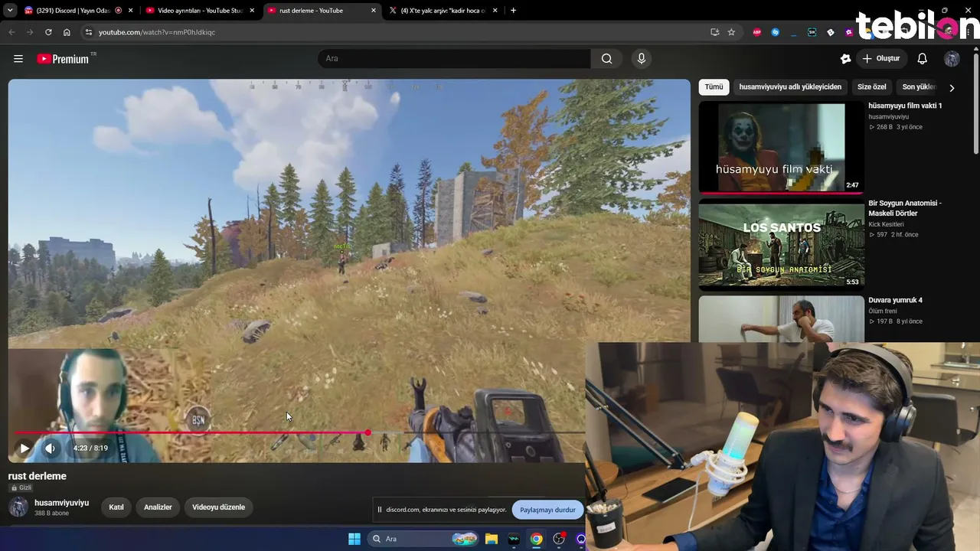Open the hüsamyuyu film vakti 1 title
980x551 pixels.
905,106
